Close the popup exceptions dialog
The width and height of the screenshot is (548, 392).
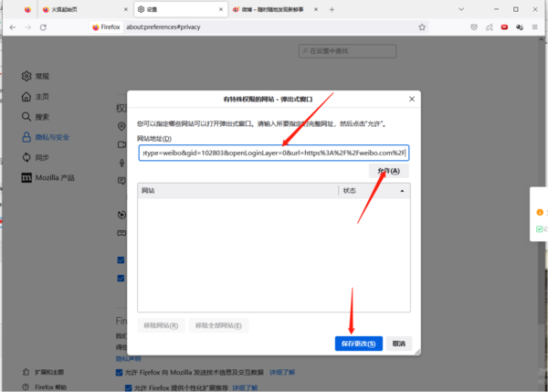click(412, 99)
